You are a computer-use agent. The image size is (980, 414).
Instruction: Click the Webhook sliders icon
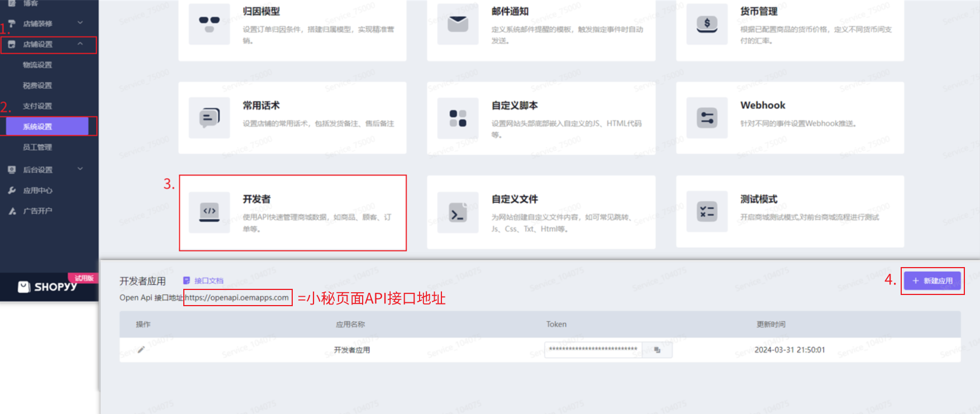pos(707,117)
